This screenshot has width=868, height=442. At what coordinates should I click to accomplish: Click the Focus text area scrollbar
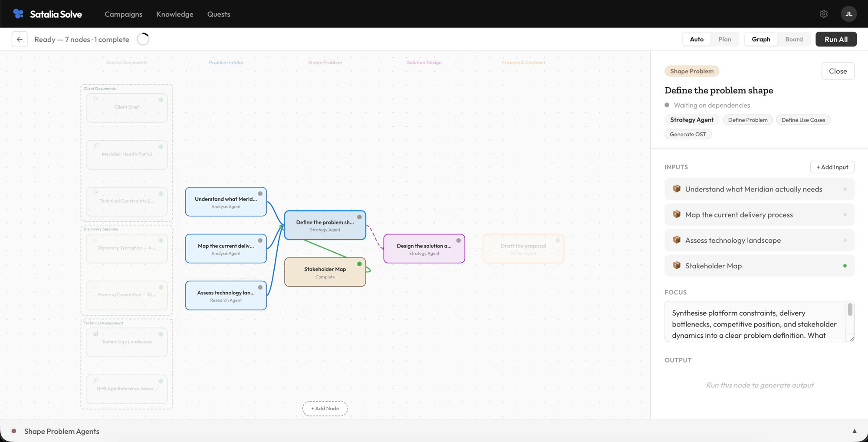850,310
